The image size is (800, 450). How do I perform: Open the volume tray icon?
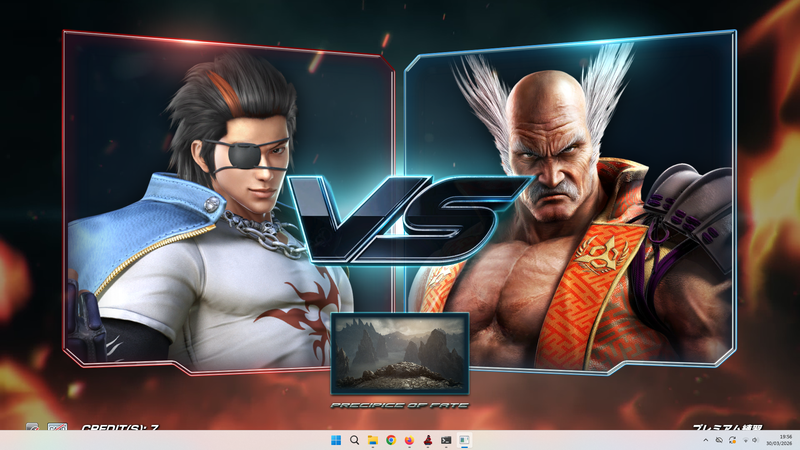(755, 440)
